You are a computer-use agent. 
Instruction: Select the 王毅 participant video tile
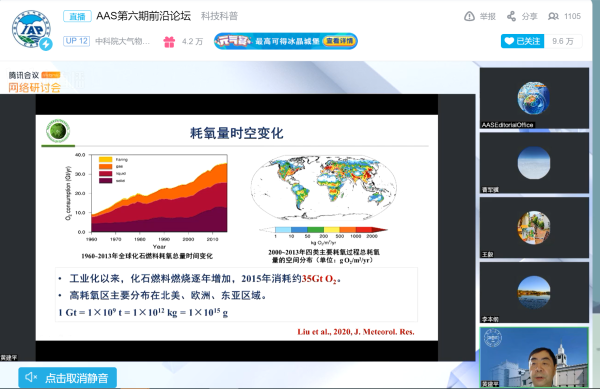534,228
